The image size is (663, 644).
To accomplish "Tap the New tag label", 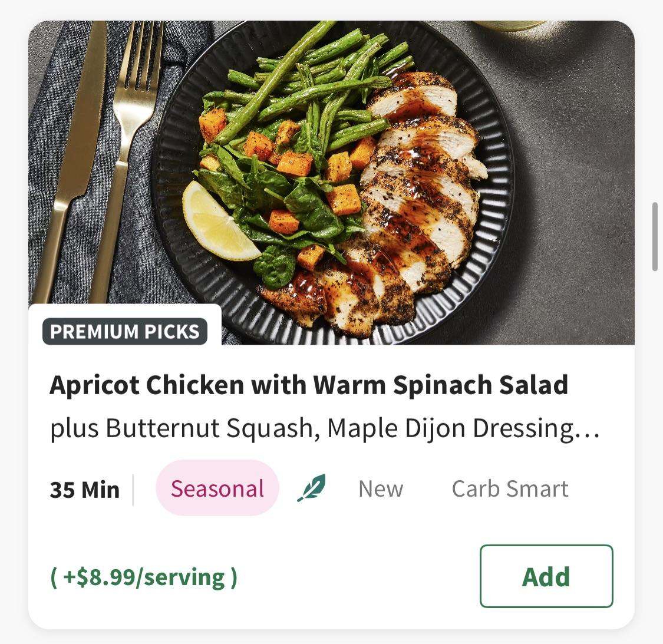I will tap(381, 488).
